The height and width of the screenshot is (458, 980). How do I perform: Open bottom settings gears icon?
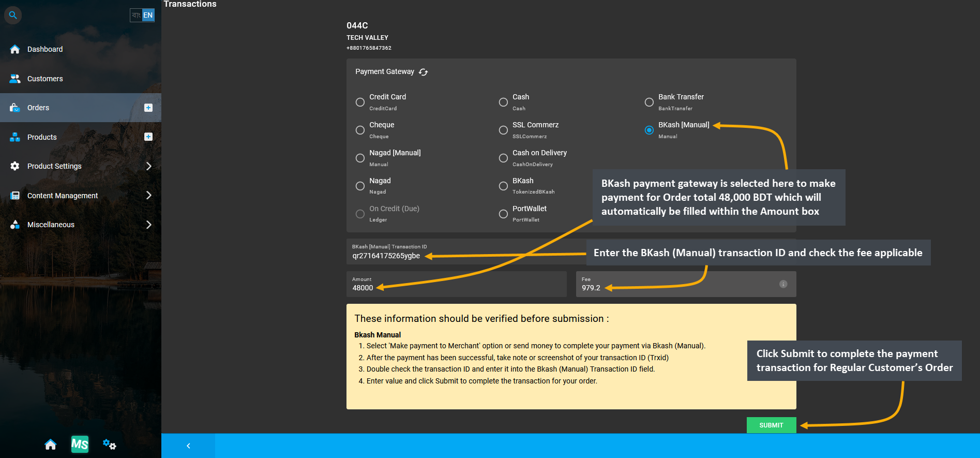109,444
